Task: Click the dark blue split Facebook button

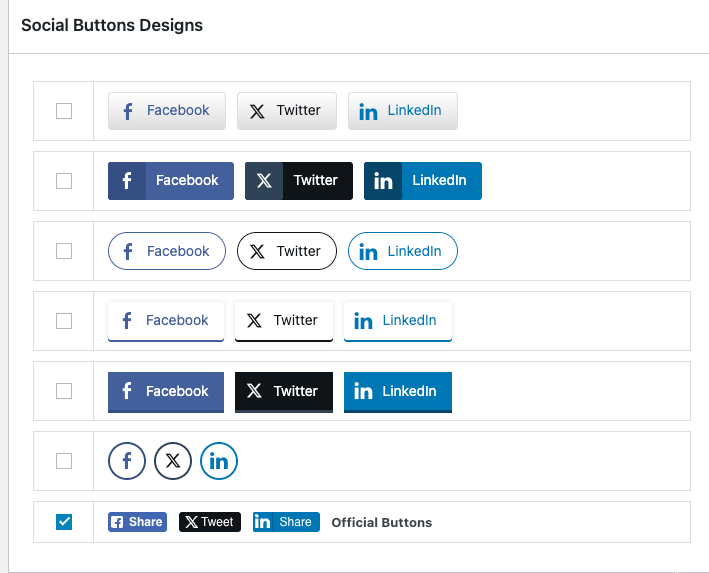Action: [x=171, y=181]
